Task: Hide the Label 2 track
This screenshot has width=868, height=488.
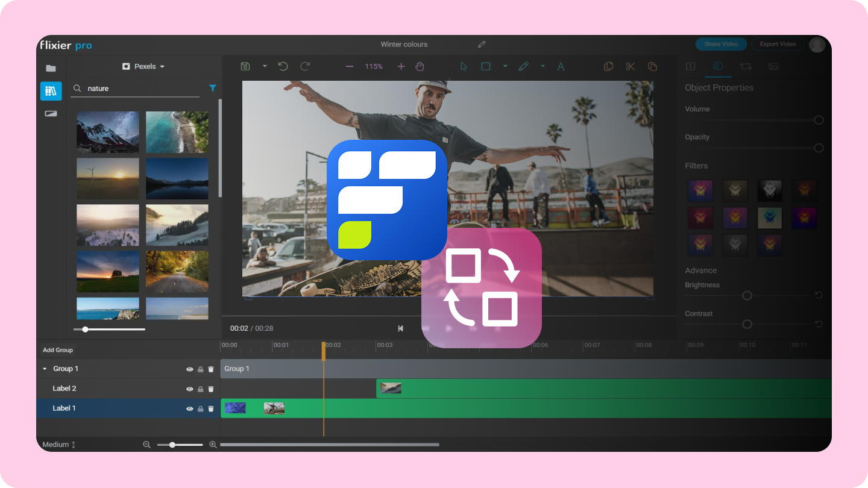Action: pyautogui.click(x=189, y=389)
